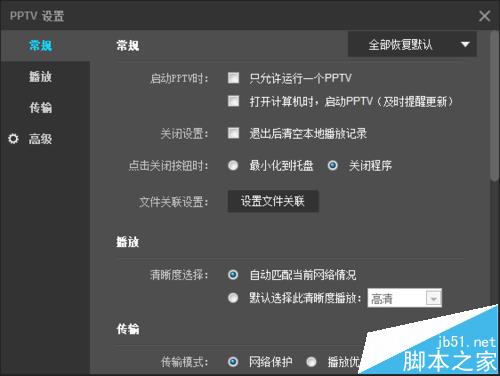
Task: Select 关闭程序 radio button
Action: coord(332,165)
